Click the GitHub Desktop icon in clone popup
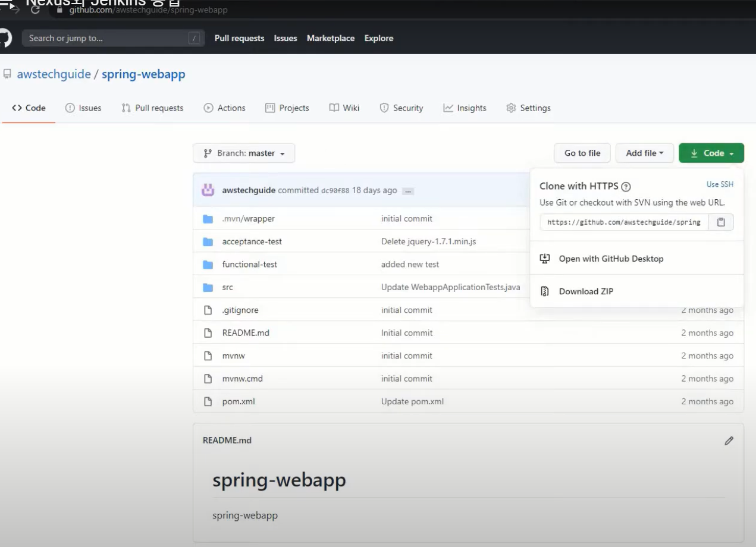 (544, 259)
